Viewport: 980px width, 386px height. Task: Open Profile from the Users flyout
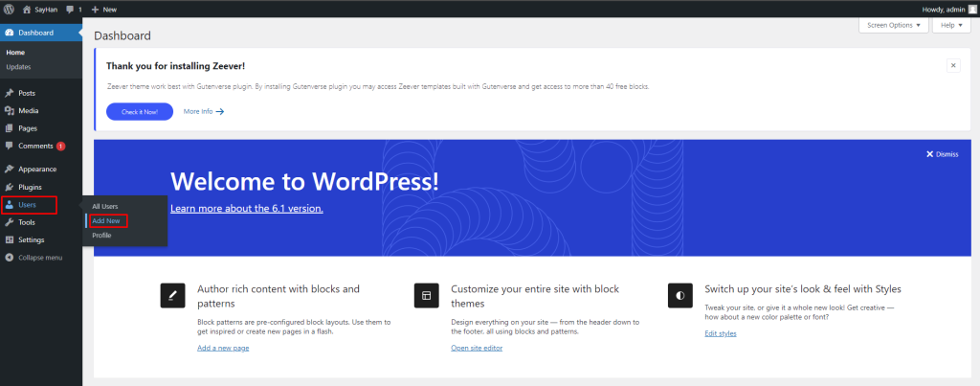click(x=101, y=236)
